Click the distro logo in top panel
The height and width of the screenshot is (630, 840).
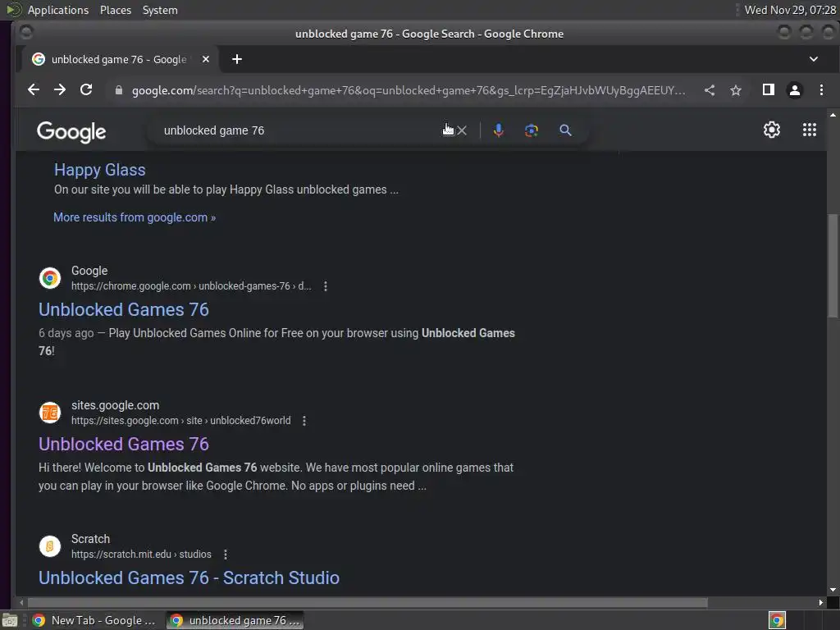click(x=14, y=10)
